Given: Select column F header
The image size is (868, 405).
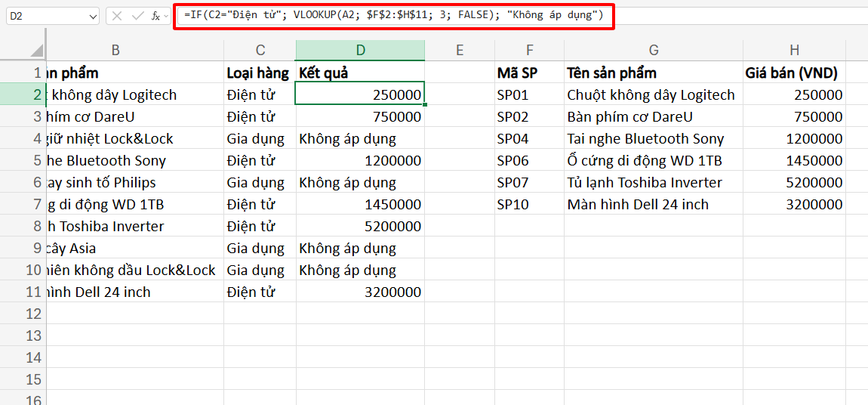Looking at the screenshot, I should click(529, 50).
